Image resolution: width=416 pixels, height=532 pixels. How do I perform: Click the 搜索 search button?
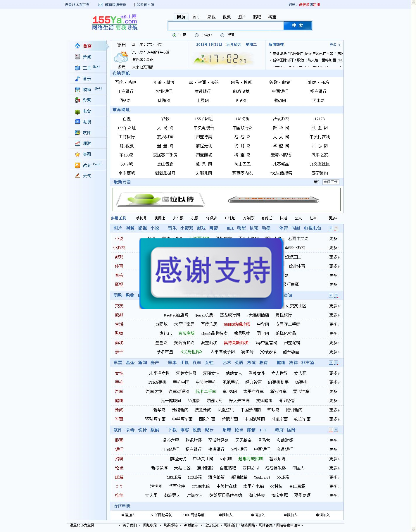tap(298, 26)
